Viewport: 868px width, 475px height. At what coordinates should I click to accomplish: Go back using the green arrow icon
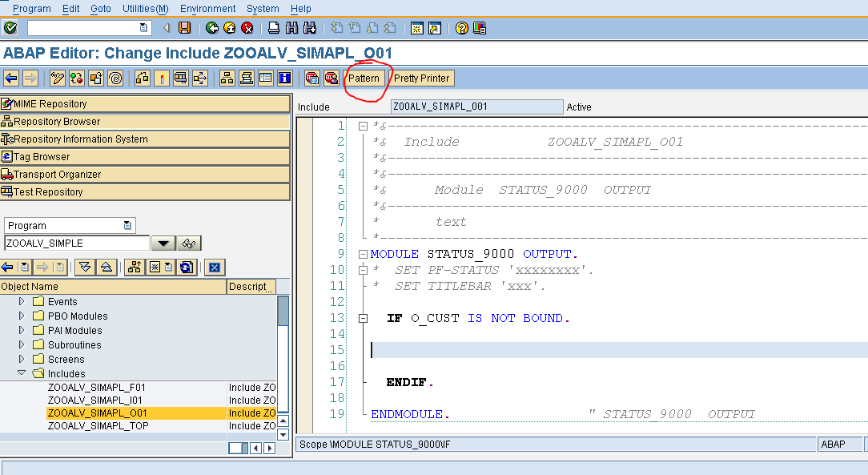211,26
